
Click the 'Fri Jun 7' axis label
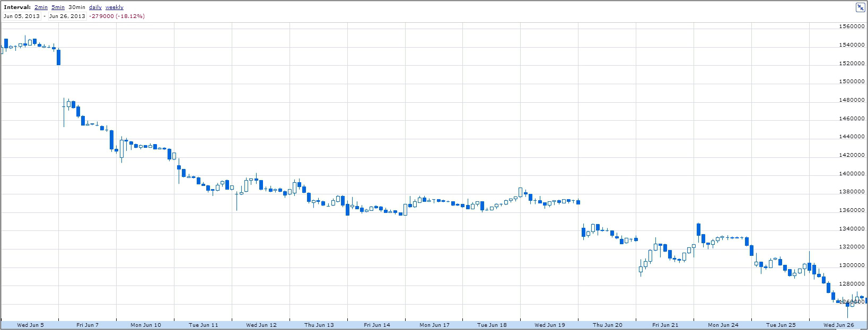87,325
